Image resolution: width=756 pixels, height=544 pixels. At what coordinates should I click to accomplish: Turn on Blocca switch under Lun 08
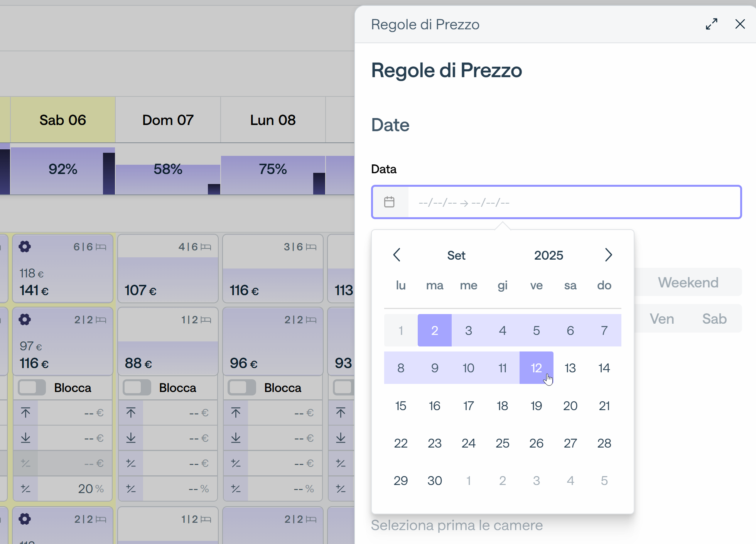[242, 387]
